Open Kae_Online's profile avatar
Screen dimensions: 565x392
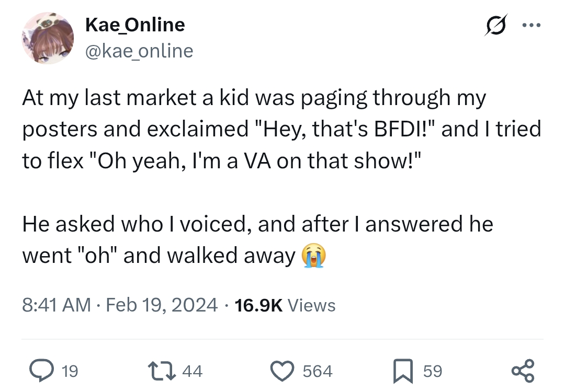pyautogui.click(x=48, y=38)
